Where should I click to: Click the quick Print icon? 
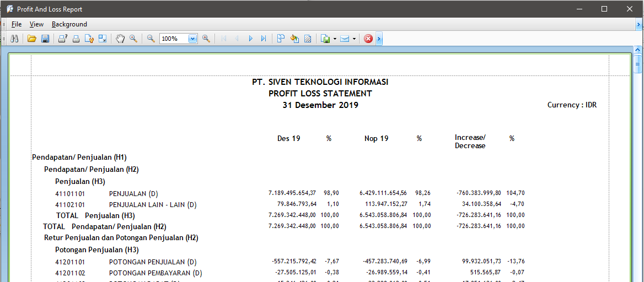tap(76, 39)
